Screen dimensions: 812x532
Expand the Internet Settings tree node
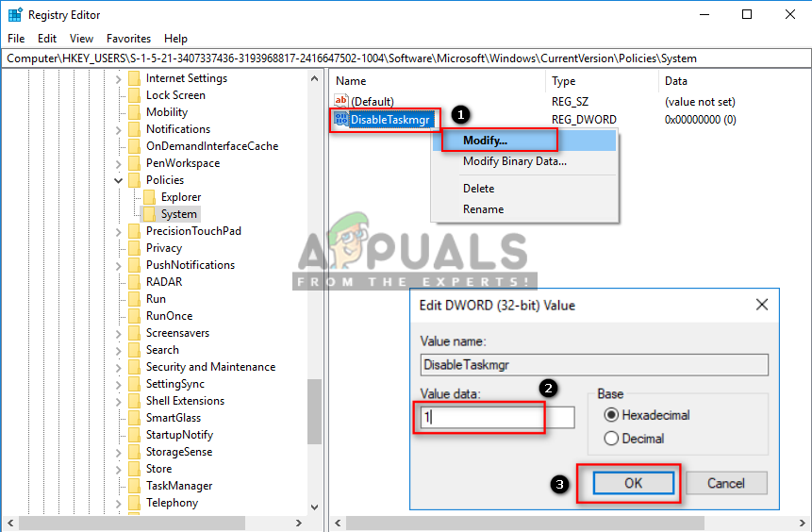tap(118, 78)
